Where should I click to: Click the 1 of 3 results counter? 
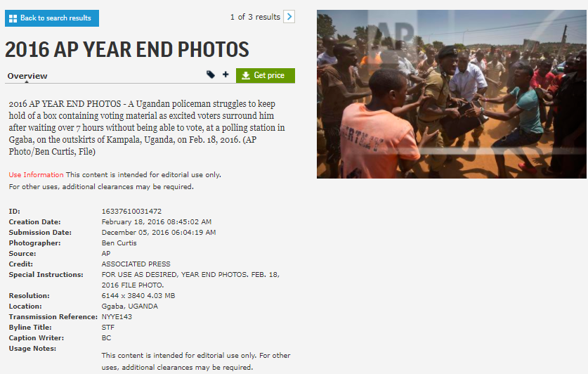[x=255, y=17]
